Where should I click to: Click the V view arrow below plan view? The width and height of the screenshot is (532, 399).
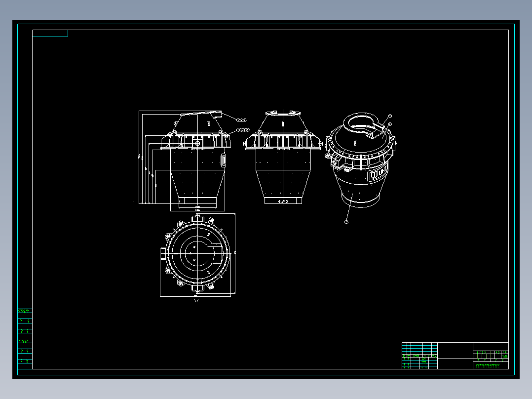point(196,300)
